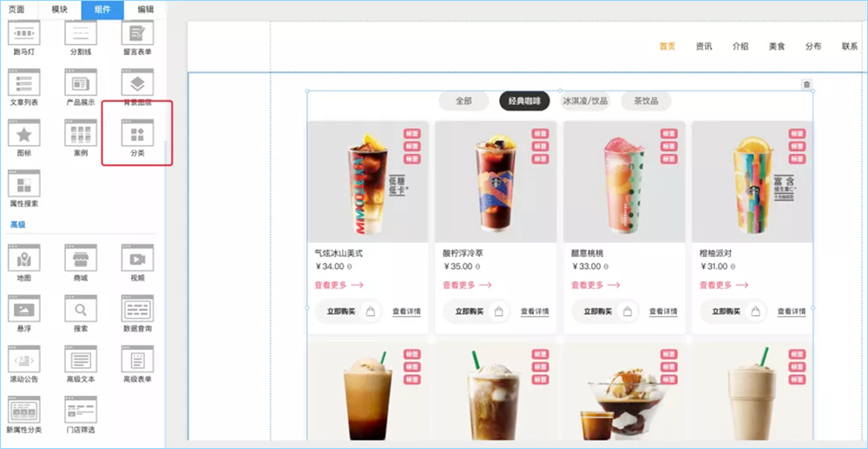Viewport: 868px width, 449px height.
Task: Select the 视频 video component
Action: (137, 263)
